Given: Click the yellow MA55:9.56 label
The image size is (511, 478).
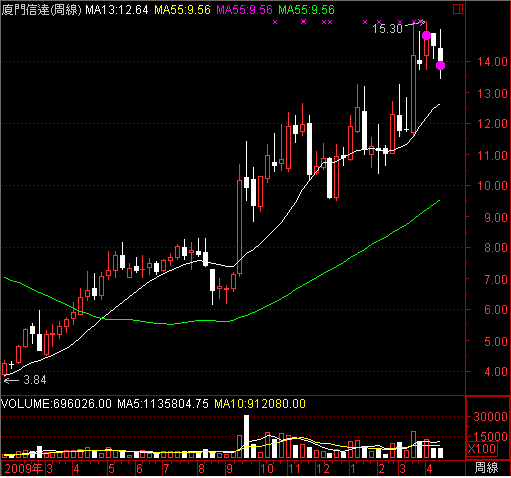Looking at the screenshot, I should tap(182, 10).
